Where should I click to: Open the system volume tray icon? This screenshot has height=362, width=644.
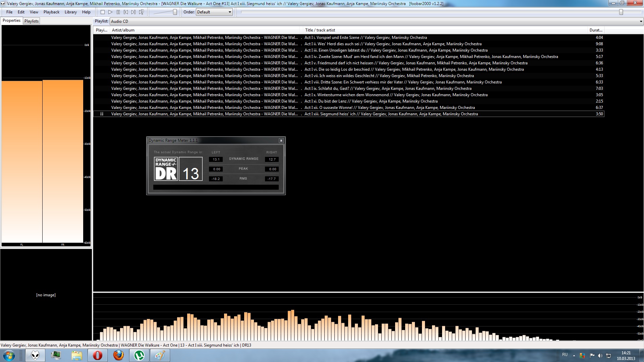tap(600, 356)
